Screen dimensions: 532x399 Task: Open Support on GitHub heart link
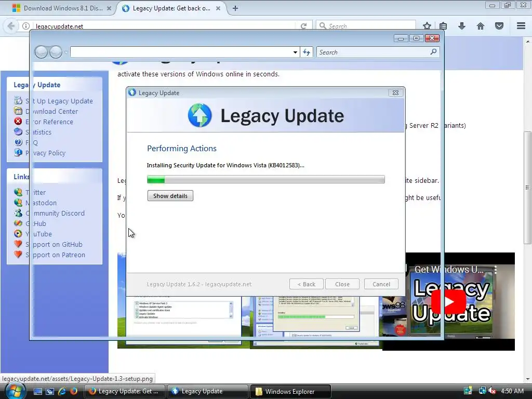54,244
